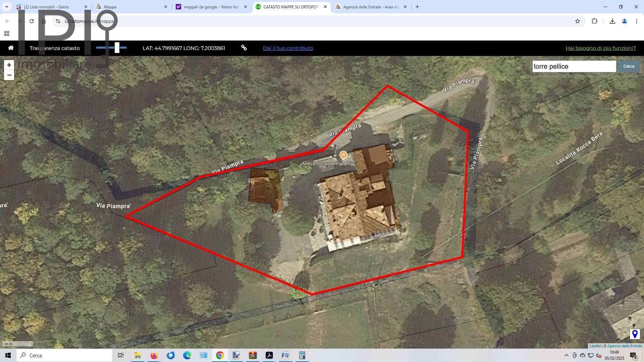Open the "Dai il tuo contributo" link
This screenshot has width=644, height=362.
click(288, 48)
